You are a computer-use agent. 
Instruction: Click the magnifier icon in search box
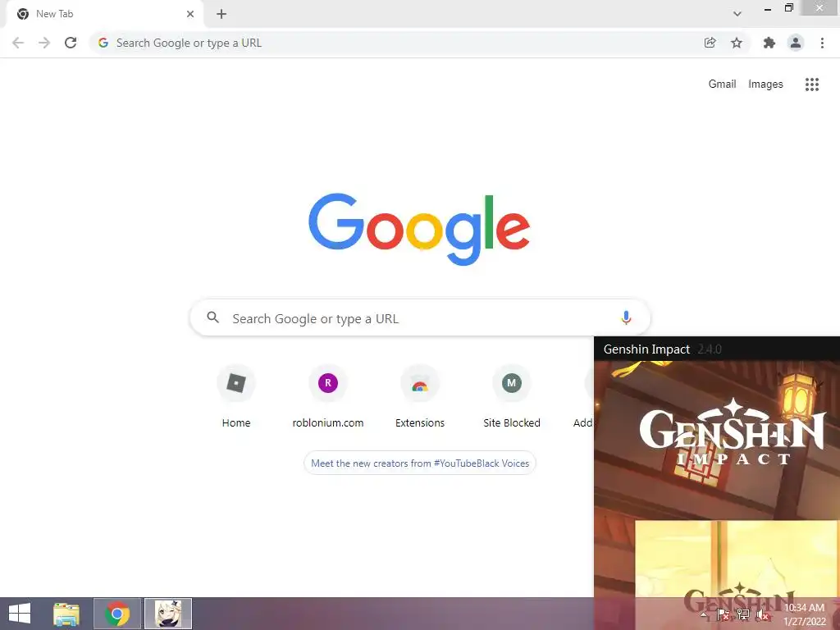(x=212, y=317)
